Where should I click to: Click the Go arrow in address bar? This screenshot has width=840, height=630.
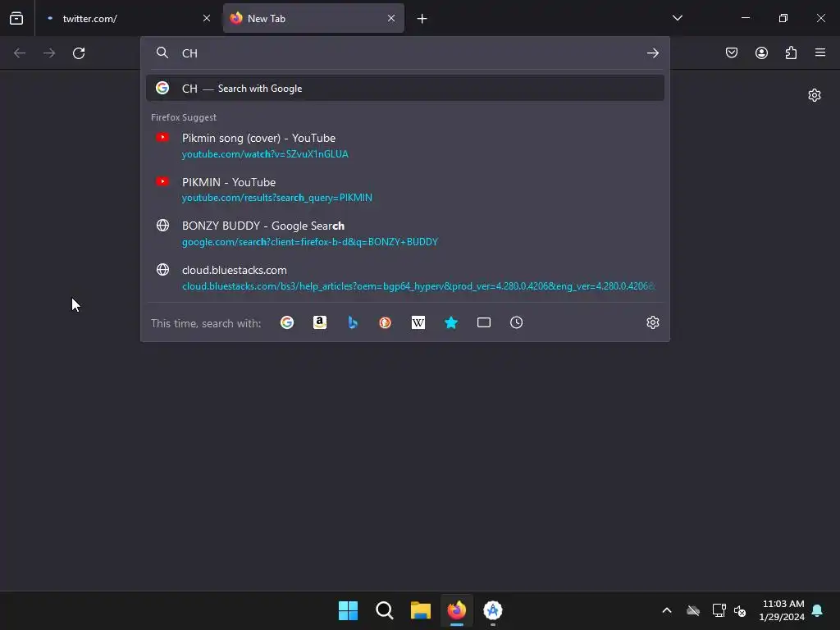coord(652,53)
